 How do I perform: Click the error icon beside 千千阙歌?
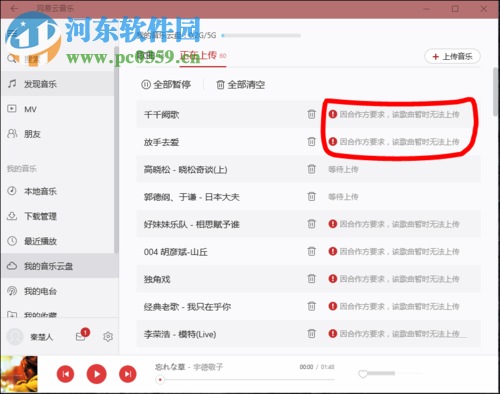(x=333, y=114)
